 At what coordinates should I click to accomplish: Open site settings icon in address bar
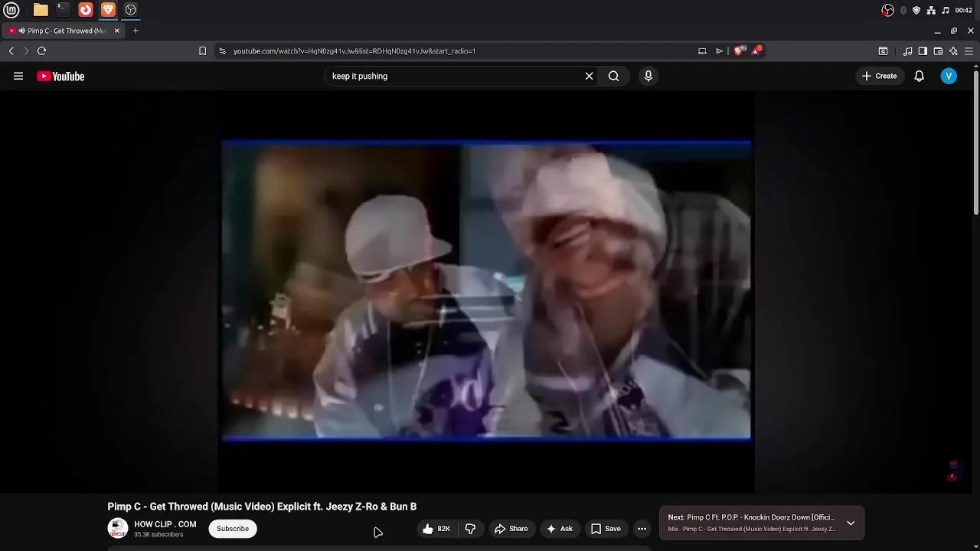[222, 51]
